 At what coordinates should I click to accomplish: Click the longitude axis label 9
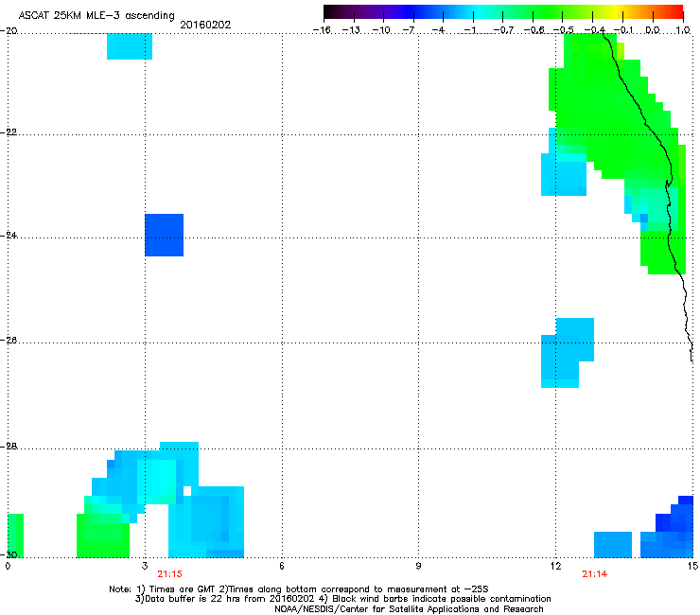coord(418,566)
